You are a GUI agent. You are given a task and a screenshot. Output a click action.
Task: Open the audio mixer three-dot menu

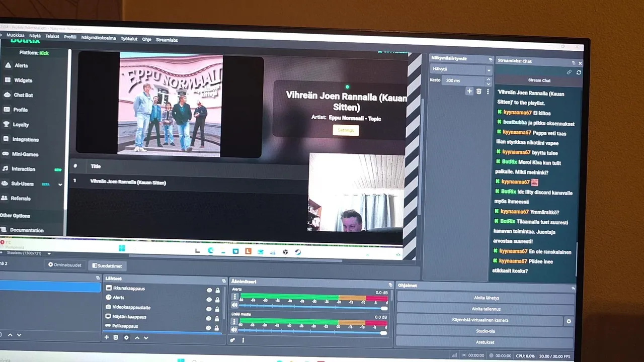(243, 340)
